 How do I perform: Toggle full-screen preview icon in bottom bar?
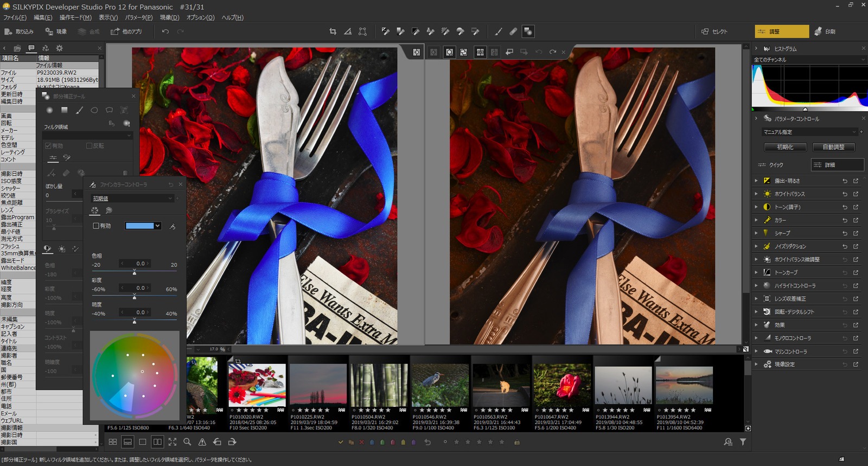click(x=173, y=442)
